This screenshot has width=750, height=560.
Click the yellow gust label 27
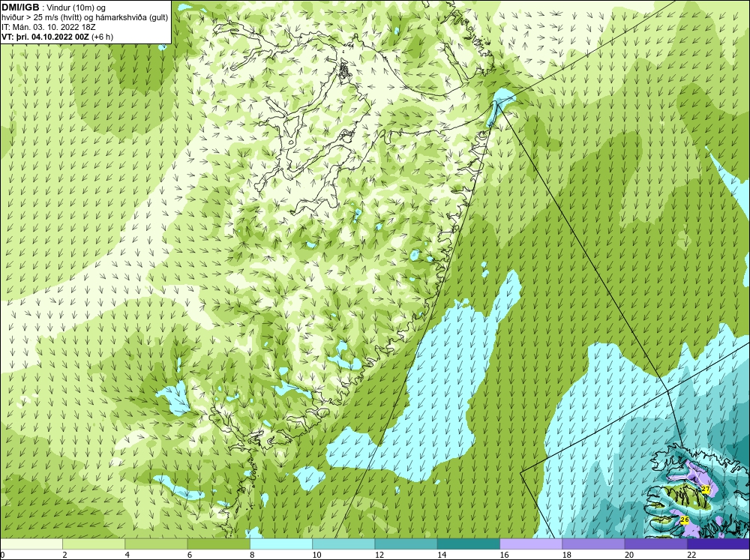pos(706,490)
